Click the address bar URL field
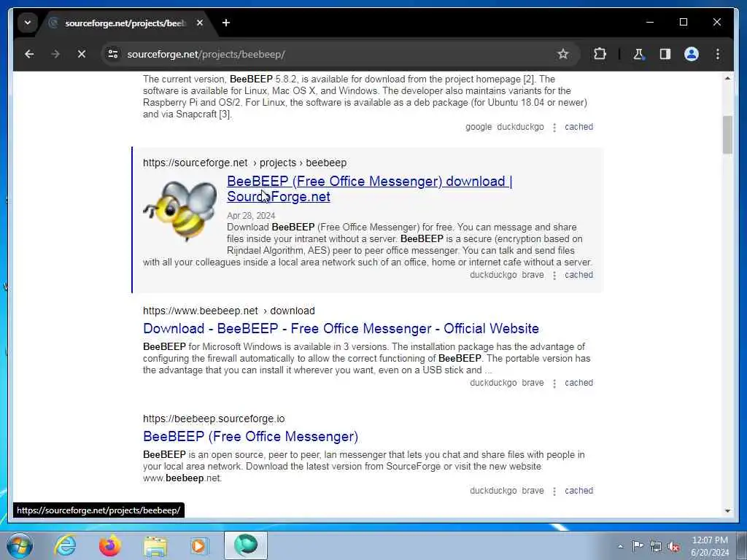 pos(333,54)
